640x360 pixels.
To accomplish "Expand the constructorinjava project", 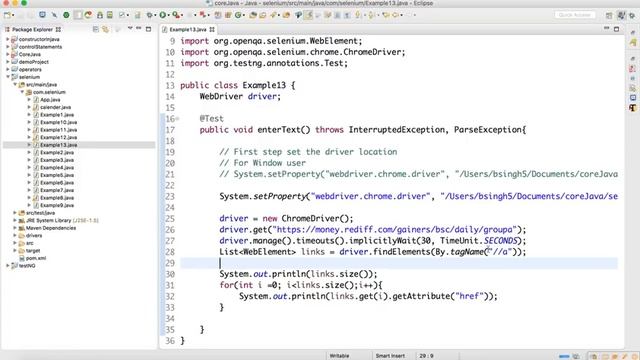I will click(x=8, y=39).
